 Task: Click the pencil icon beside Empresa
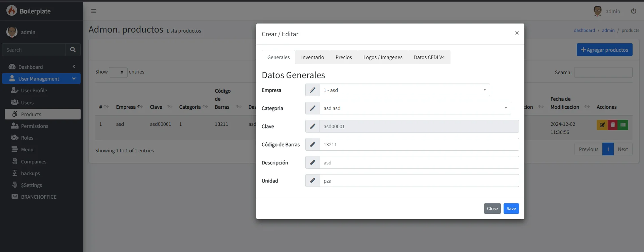point(312,90)
